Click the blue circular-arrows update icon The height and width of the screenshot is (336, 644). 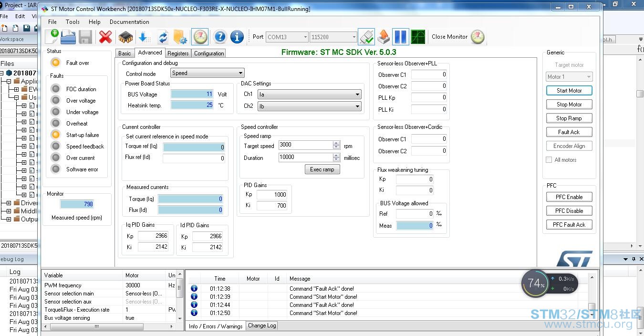tap(163, 37)
